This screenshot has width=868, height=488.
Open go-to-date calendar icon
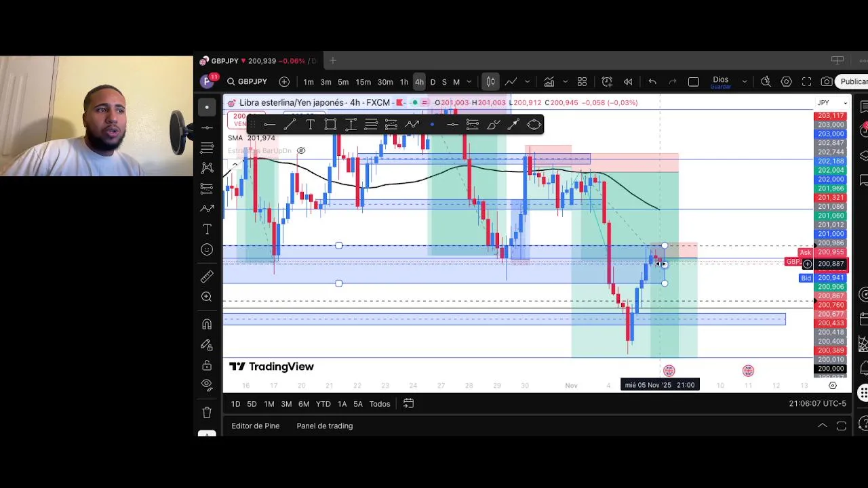tap(408, 404)
